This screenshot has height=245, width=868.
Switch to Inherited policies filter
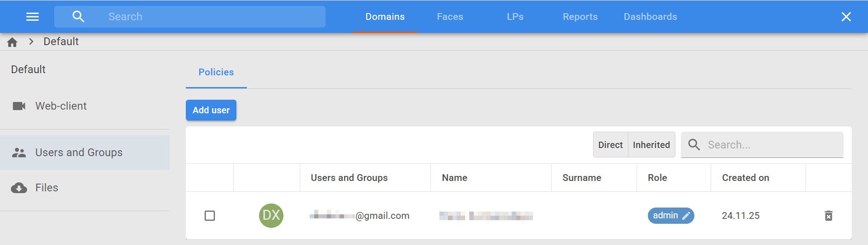click(651, 145)
